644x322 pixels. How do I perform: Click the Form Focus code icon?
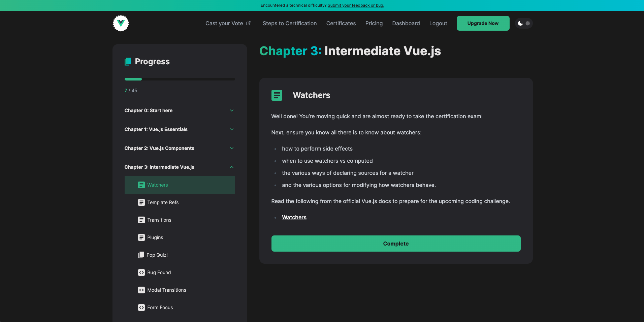tap(141, 308)
